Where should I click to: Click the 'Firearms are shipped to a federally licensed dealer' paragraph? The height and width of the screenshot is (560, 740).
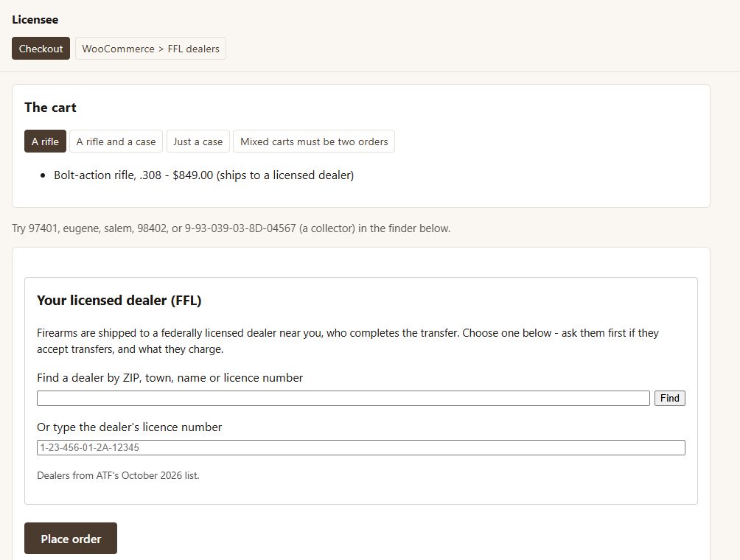pyautogui.click(x=348, y=341)
